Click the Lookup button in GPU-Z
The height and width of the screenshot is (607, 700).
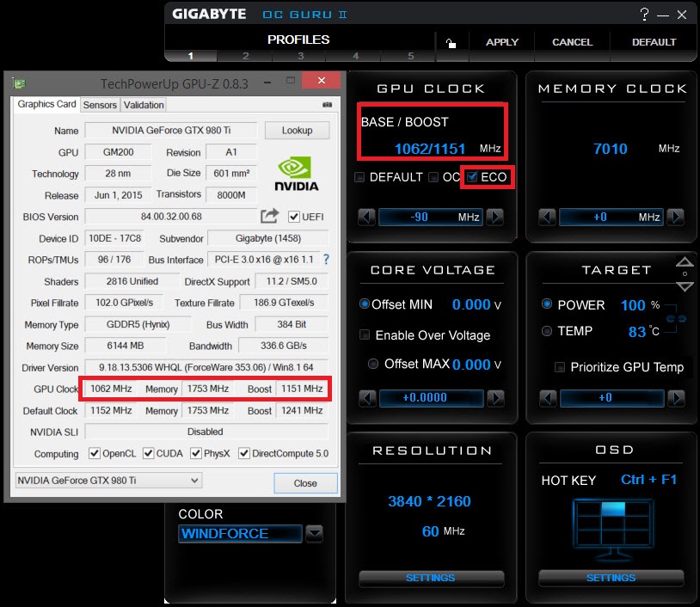[x=297, y=131]
